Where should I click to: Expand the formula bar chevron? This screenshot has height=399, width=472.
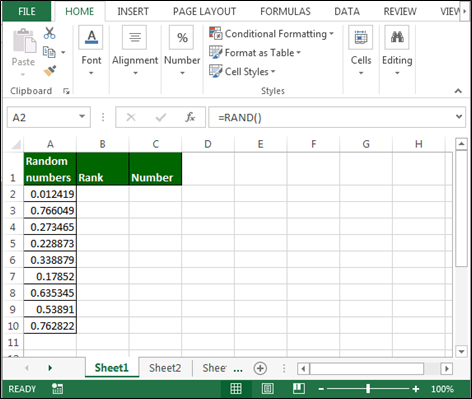coord(459,117)
